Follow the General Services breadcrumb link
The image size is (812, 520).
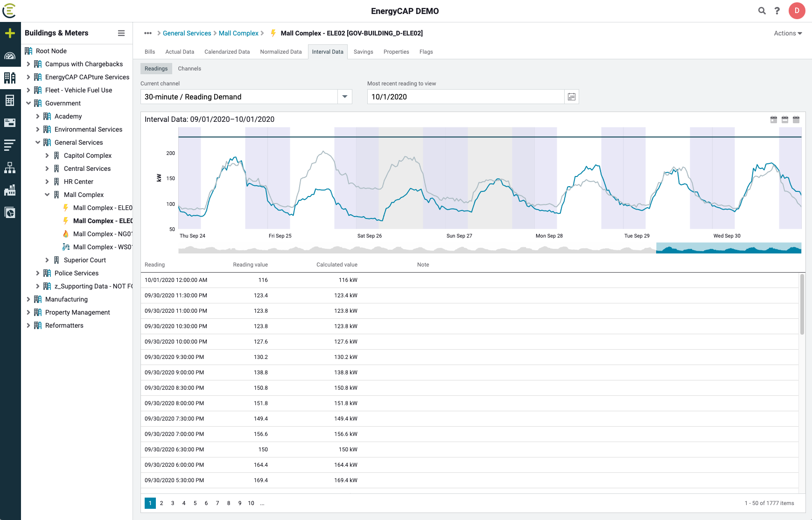coord(187,33)
